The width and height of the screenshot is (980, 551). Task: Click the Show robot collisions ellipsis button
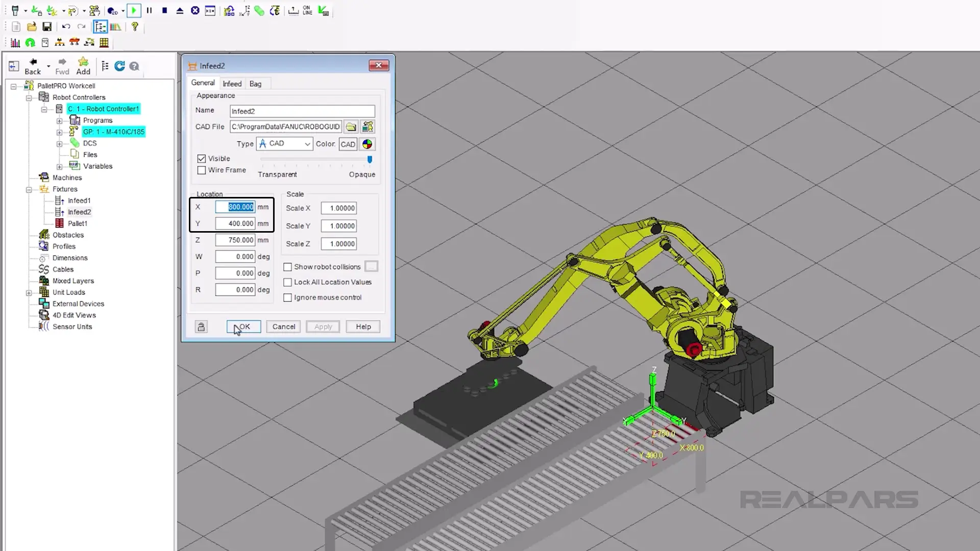coord(372,267)
